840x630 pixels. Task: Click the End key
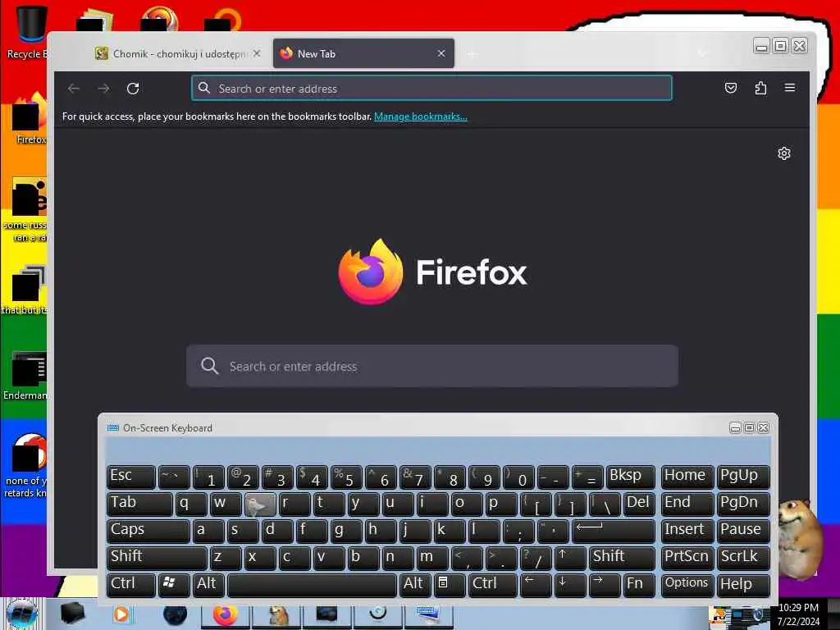687,504
